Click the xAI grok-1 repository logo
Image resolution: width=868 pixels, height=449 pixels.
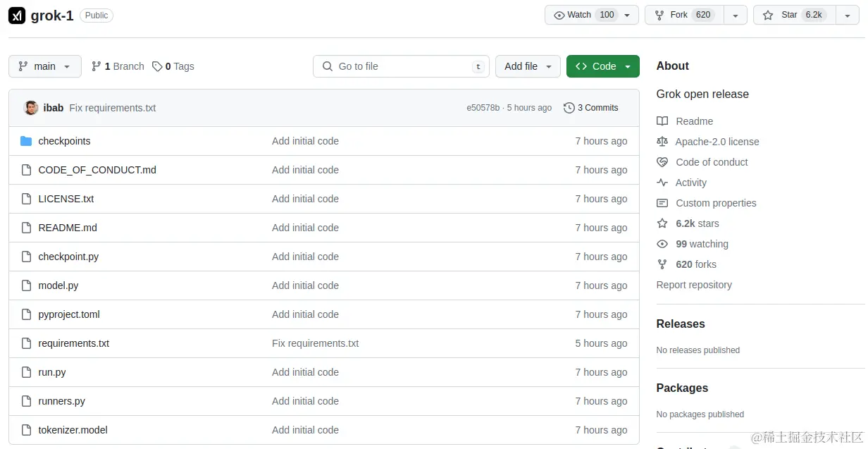[17, 16]
